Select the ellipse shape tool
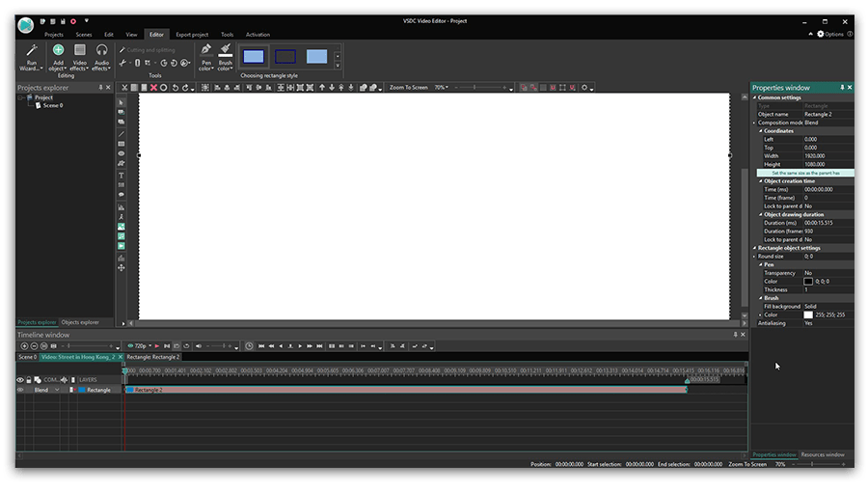 point(122,153)
